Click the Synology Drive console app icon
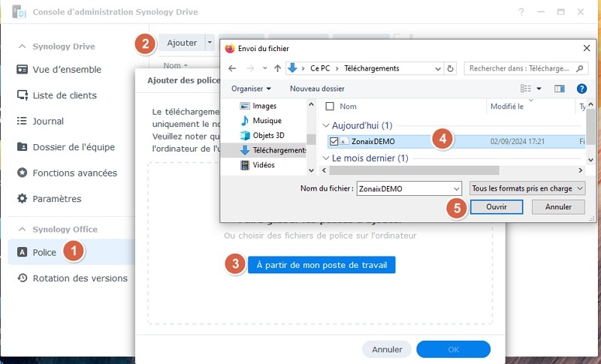 tap(19, 12)
